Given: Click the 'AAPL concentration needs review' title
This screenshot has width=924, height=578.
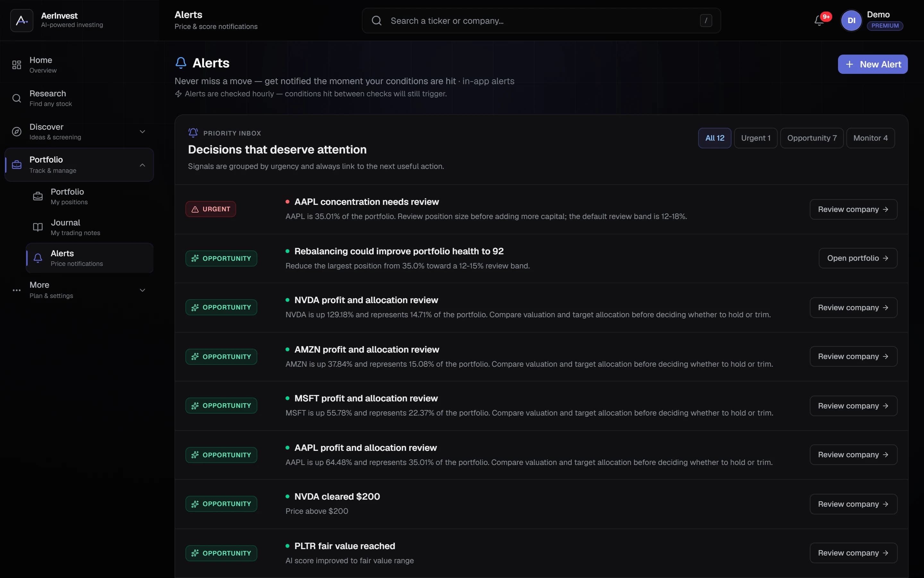Looking at the screenshot, I should 366,202.
